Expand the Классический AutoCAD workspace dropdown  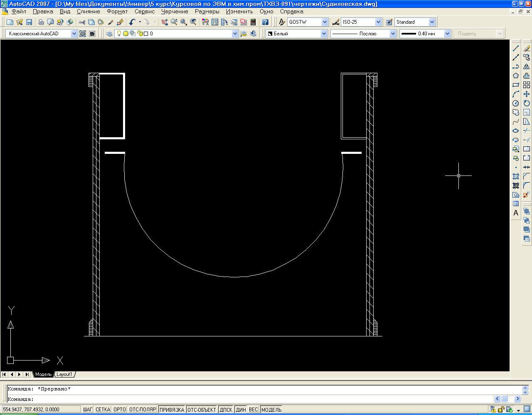[x=74, y=34]
